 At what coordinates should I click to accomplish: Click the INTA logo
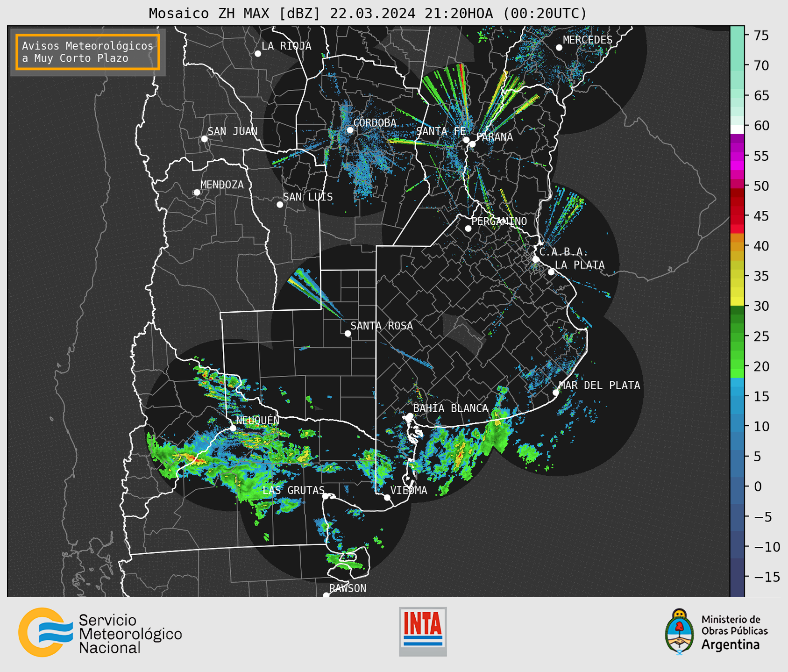pos(423,631)
